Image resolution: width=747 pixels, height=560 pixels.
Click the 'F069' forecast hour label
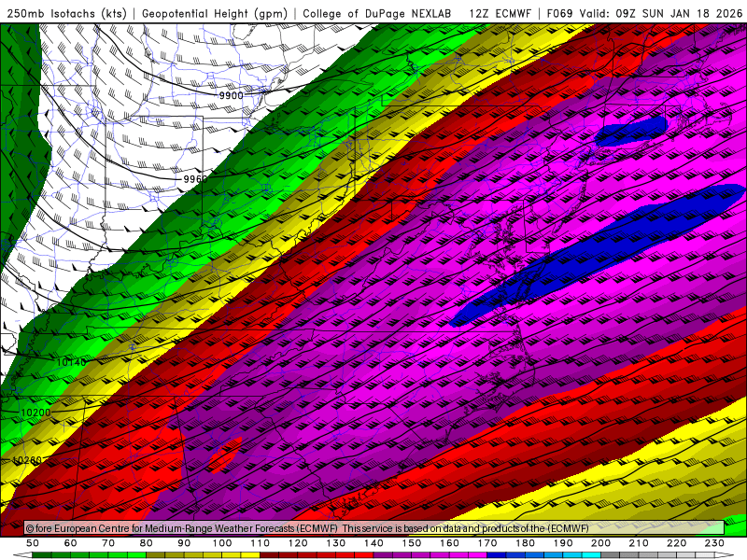tap(561, 14)
